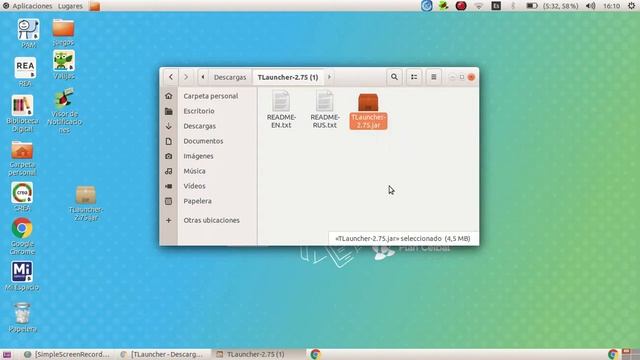640x360 pixels.
Task: Select the Valijas desktop icon
Action: [x=64, y=64]
